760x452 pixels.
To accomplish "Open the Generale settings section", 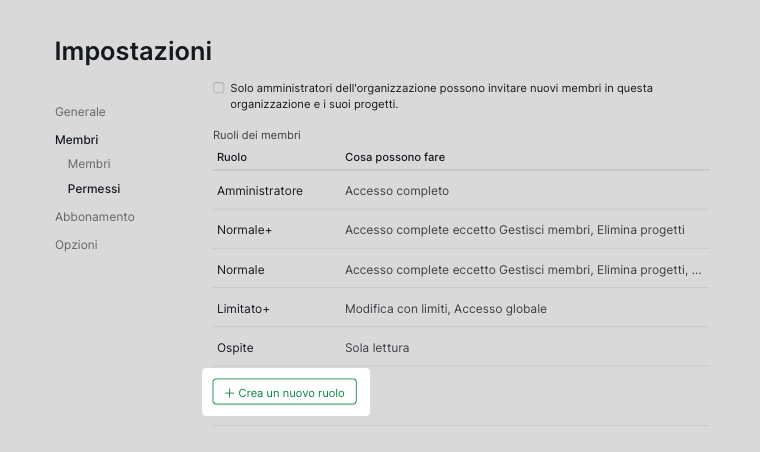I will 80,111.
